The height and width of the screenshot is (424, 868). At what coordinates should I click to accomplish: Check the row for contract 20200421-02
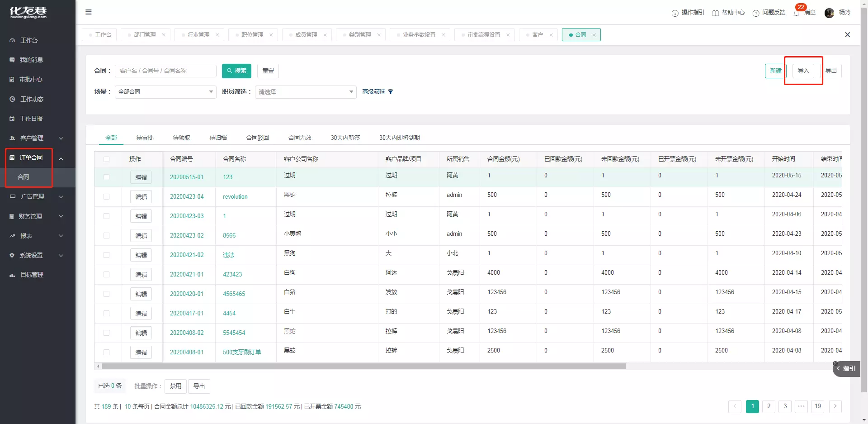tap(106, 255)
